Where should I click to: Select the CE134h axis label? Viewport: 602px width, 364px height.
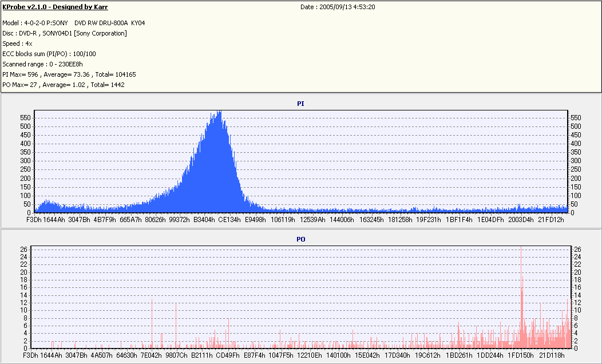coord(229,220)
